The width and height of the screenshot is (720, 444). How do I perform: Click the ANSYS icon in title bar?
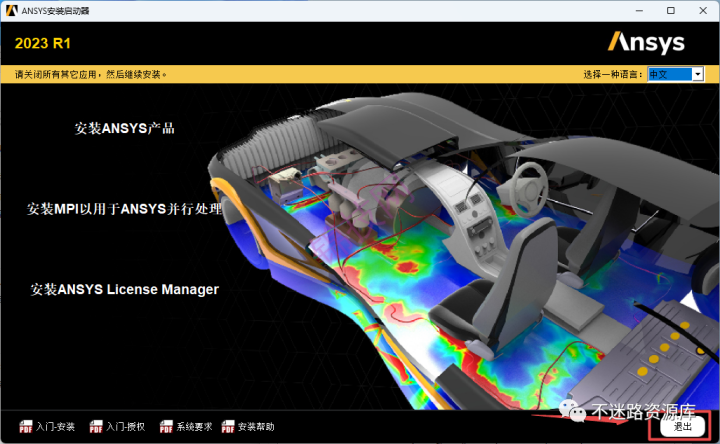[x=11, y=10]
